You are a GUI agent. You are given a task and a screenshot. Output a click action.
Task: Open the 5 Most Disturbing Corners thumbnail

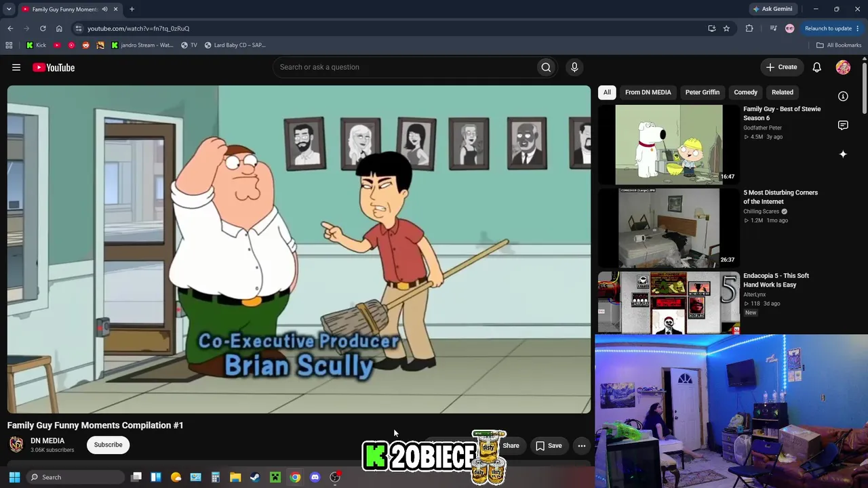669,228
